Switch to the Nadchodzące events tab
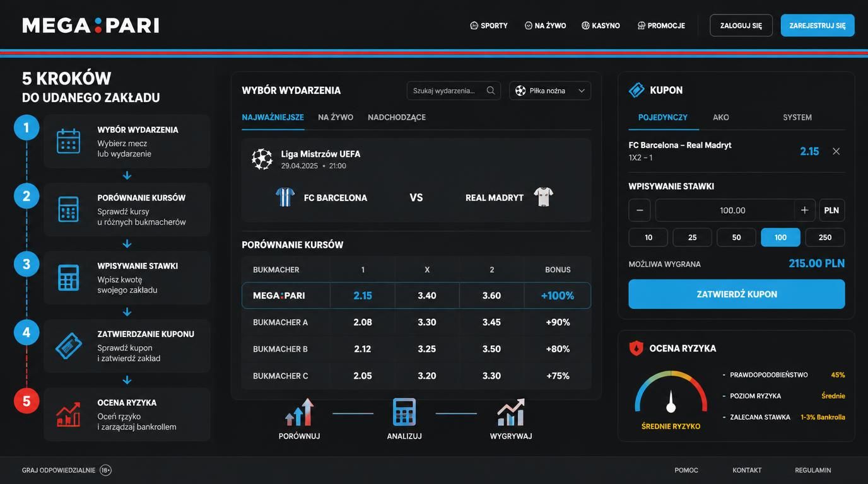Screen dimensions: 868x484 [397, 117]
